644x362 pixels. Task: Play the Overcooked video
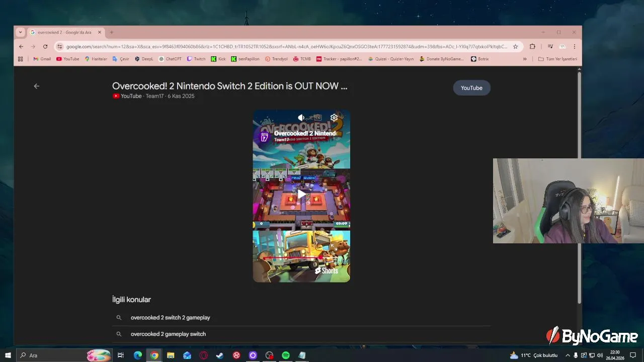point(301,194)
